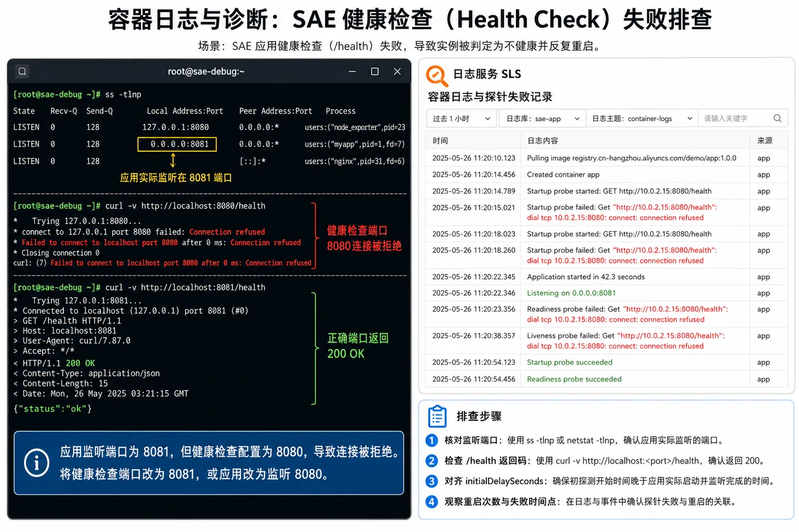Image resolution: width=799 pixels, height=532 pixels.
Task: Click the {"status":"ok"} JSON output
Action: pyautogui.click(x=53, y=409)
